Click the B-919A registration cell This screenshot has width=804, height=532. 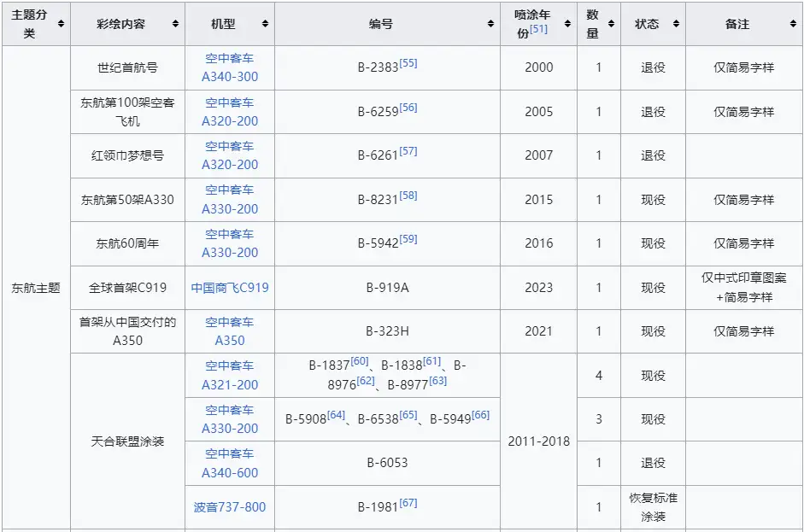[387, 288]
